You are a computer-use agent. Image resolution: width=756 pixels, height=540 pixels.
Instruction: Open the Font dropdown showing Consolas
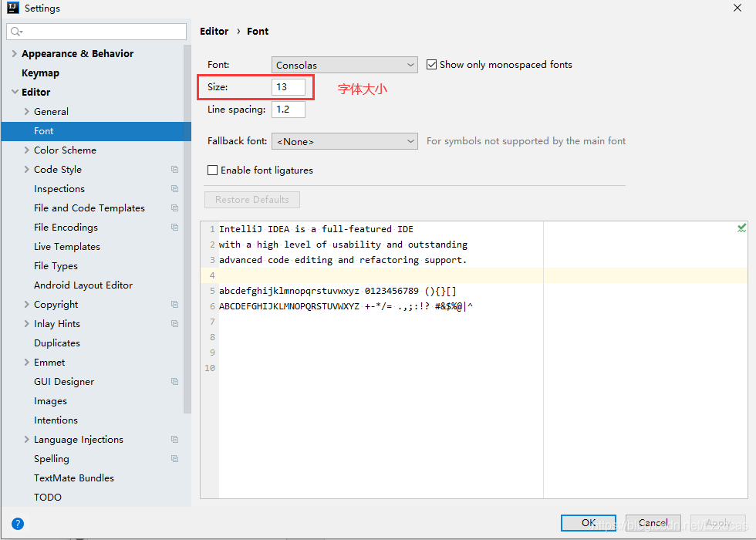[345, 65]
